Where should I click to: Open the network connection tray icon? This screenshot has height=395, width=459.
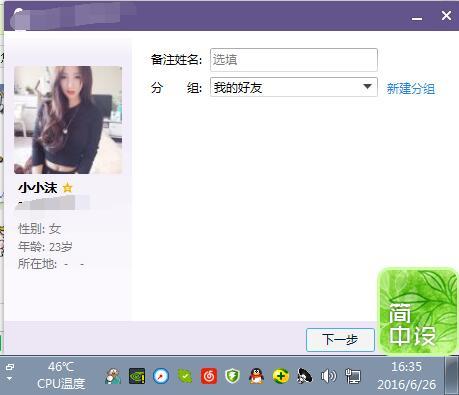pyautogui.click(x=353, y=376)
